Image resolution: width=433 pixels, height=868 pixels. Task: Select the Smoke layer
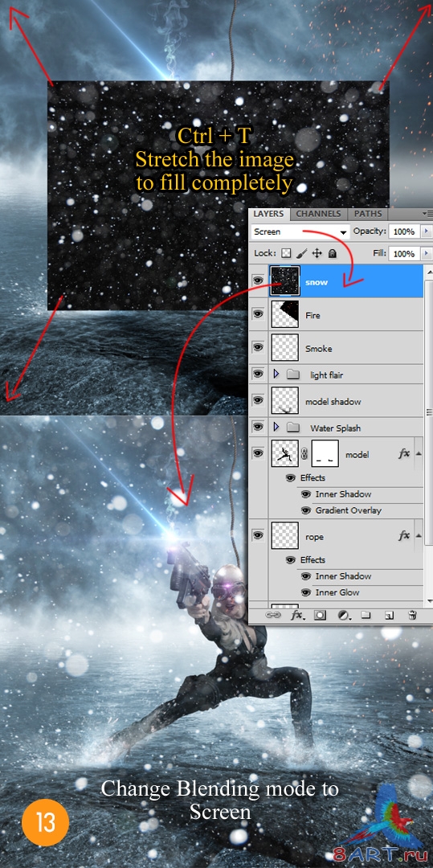[x=341, y=348]
